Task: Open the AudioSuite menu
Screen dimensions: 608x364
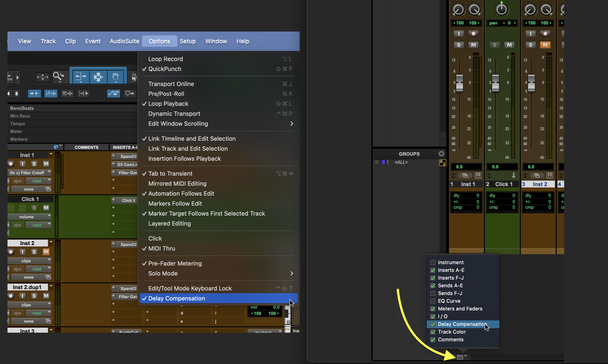Action: pyautogui.click(x=125, y=41)
